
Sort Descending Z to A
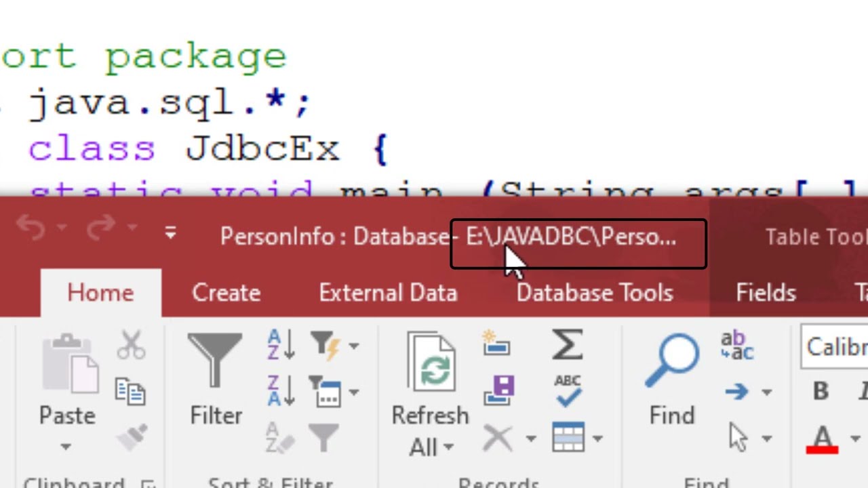tap(281, 391)
